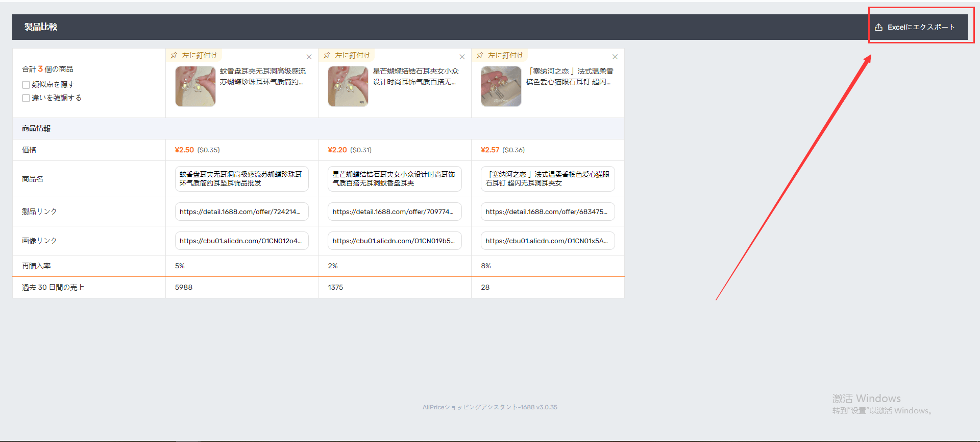Select the third product link field 683475

[x=548, y=212]
